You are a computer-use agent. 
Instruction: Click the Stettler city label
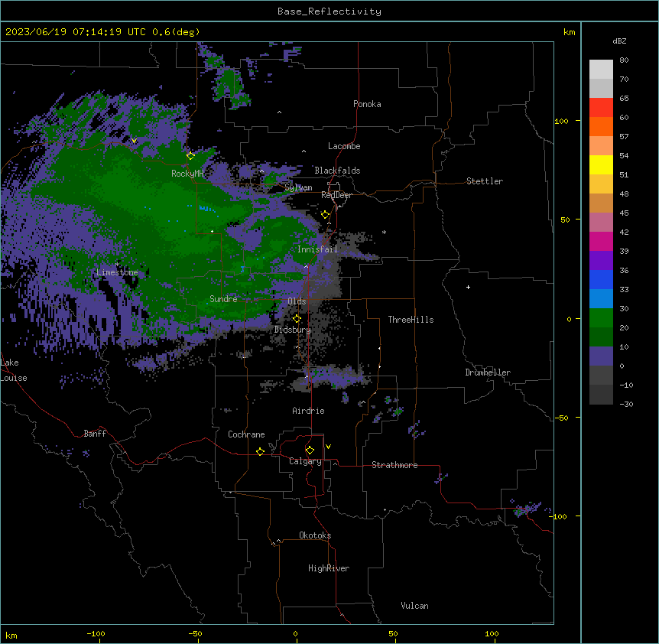[x=485, y=181]
